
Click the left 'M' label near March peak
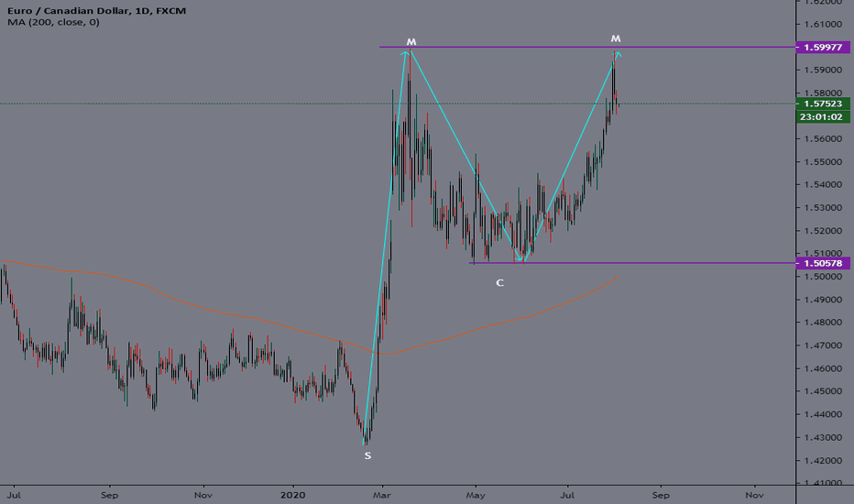pos(411,42)
